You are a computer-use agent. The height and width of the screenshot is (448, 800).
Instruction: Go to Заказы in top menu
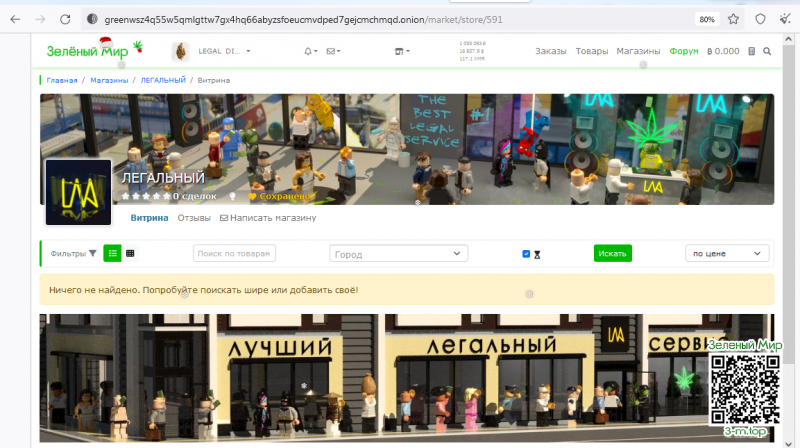tap(550, 51)
